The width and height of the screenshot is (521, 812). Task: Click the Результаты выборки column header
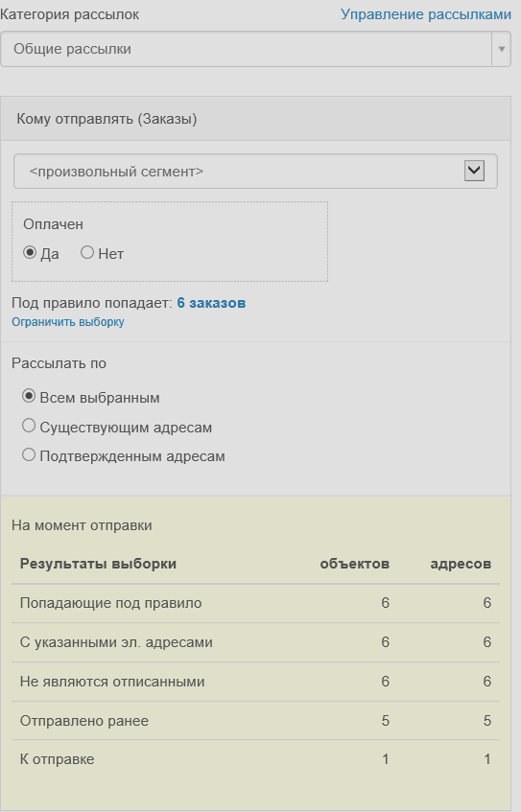coord(98,564)
